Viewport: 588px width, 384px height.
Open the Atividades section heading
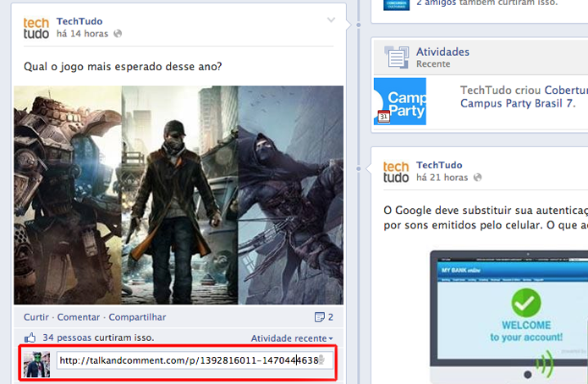[x=442, y=52]
